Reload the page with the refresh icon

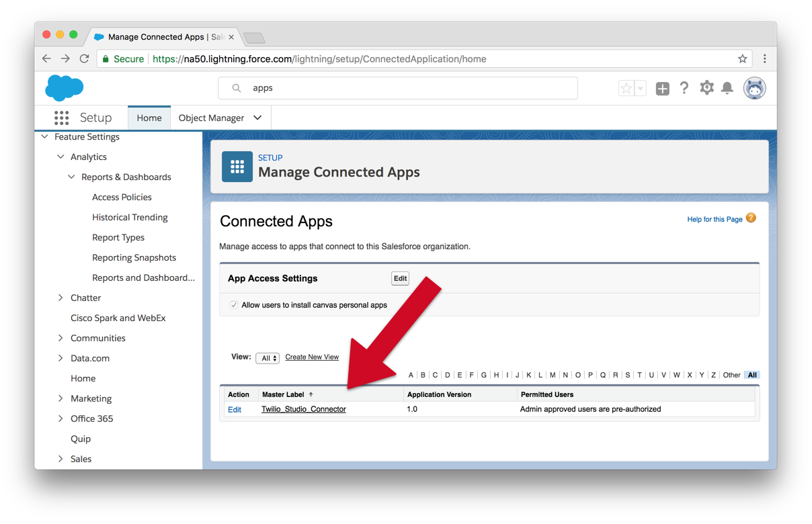[x=84, y=59]
